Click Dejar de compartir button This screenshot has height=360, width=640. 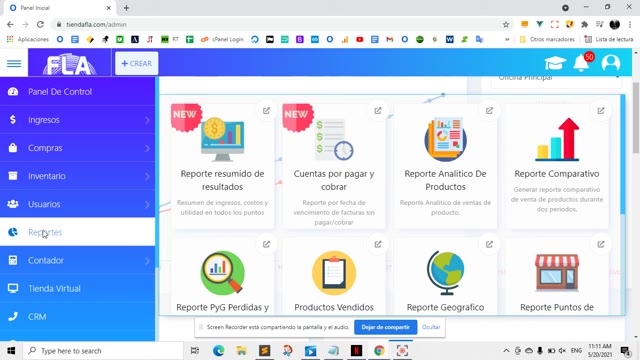tap(385, 327)
